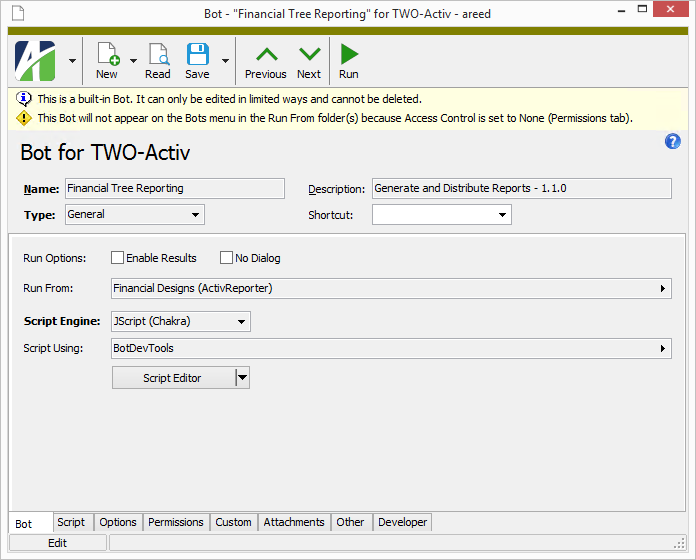Expand the Run From folder arrow
696x560 pixels.
(662, 288)
